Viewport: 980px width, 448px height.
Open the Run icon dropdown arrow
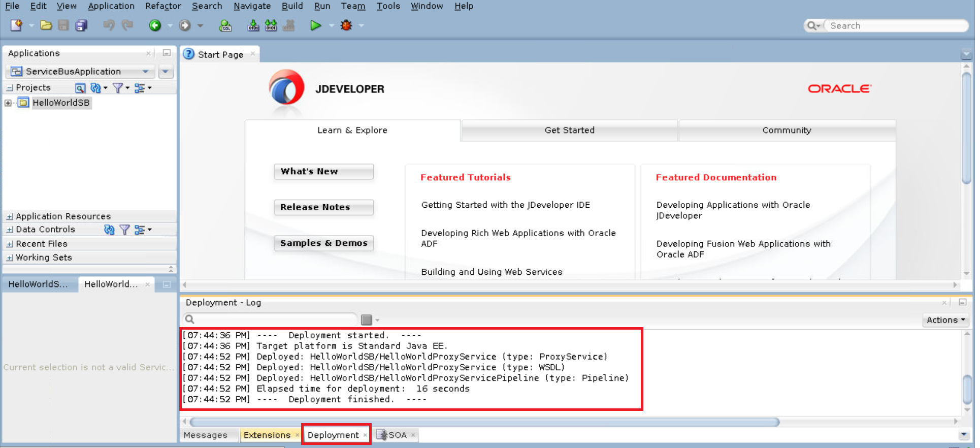pyautogui.click(x=331, y=25)
